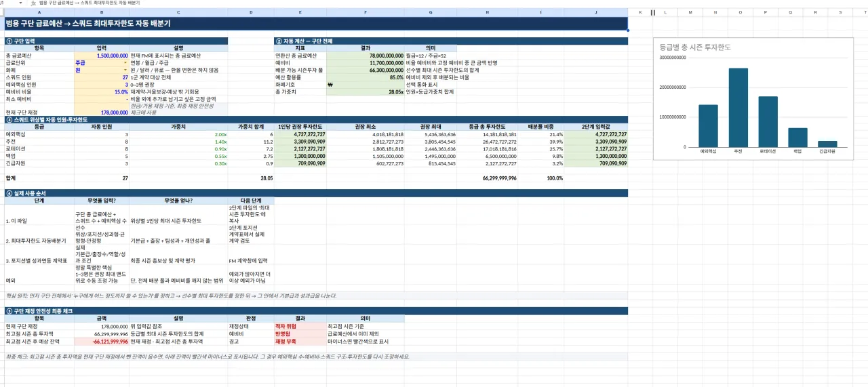Click the 예외핵심 bar in the chart

708,126
